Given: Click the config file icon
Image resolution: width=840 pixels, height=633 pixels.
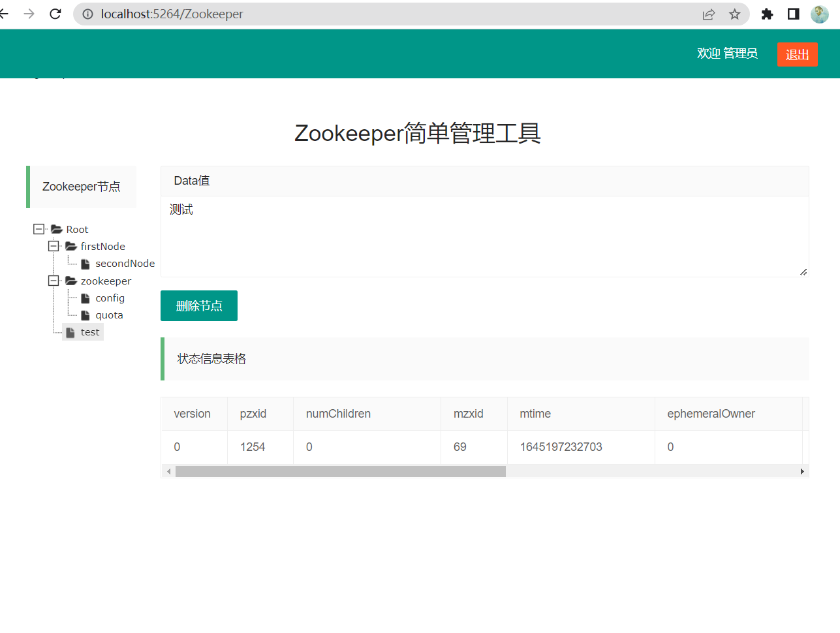Looking at the screenshot, I should pos(86,298).
